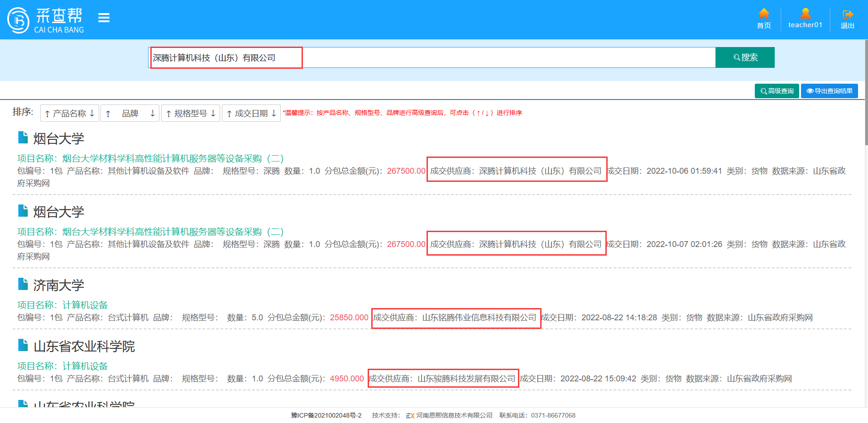Sort ascending by 规格型号 up arrow

169,114
